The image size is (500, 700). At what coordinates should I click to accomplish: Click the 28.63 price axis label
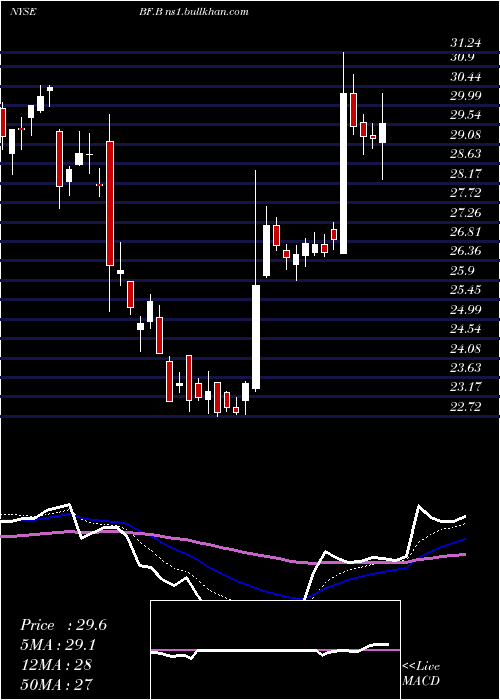point(465,154)
